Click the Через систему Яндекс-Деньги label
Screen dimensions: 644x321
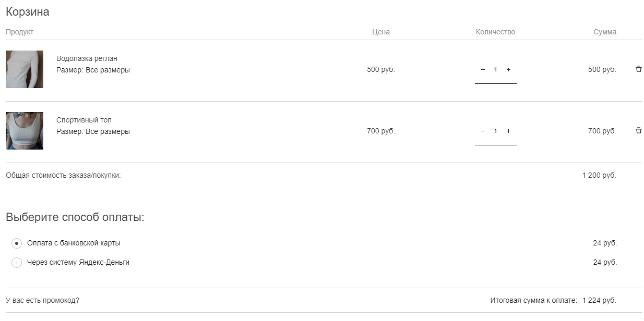click(78, 262)
